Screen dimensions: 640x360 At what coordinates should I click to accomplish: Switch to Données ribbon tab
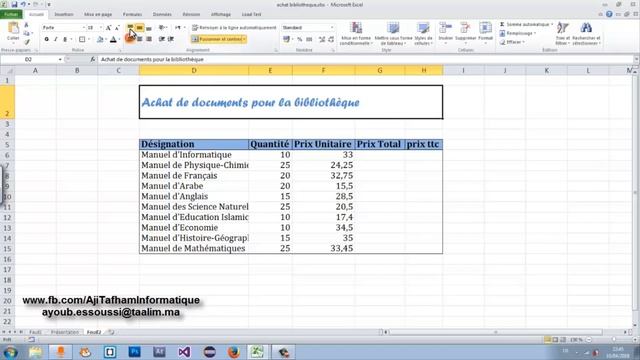[x=162, y=14]
